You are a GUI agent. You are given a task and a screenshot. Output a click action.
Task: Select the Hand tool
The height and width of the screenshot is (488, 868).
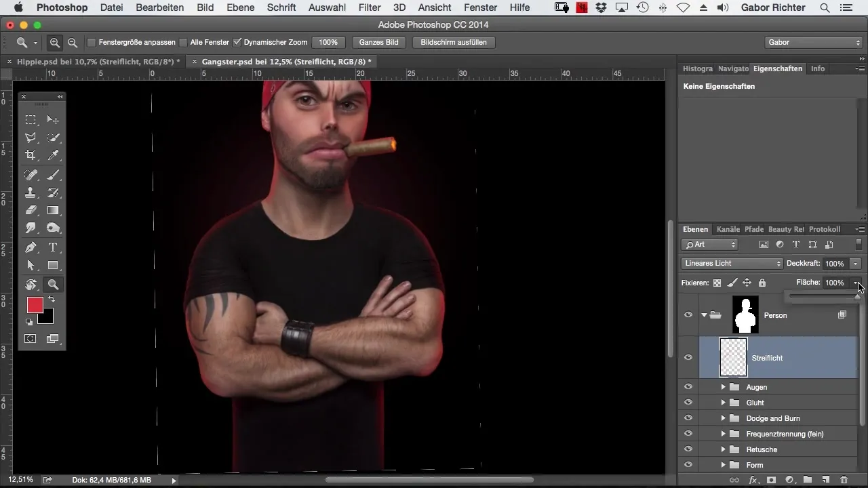pos(31,285)
